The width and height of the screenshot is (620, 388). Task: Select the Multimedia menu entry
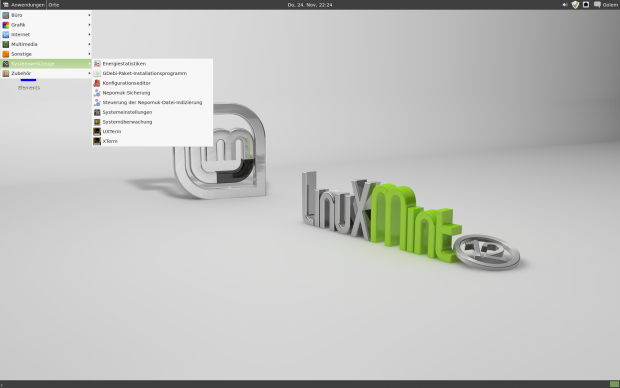tap(46, 44)
